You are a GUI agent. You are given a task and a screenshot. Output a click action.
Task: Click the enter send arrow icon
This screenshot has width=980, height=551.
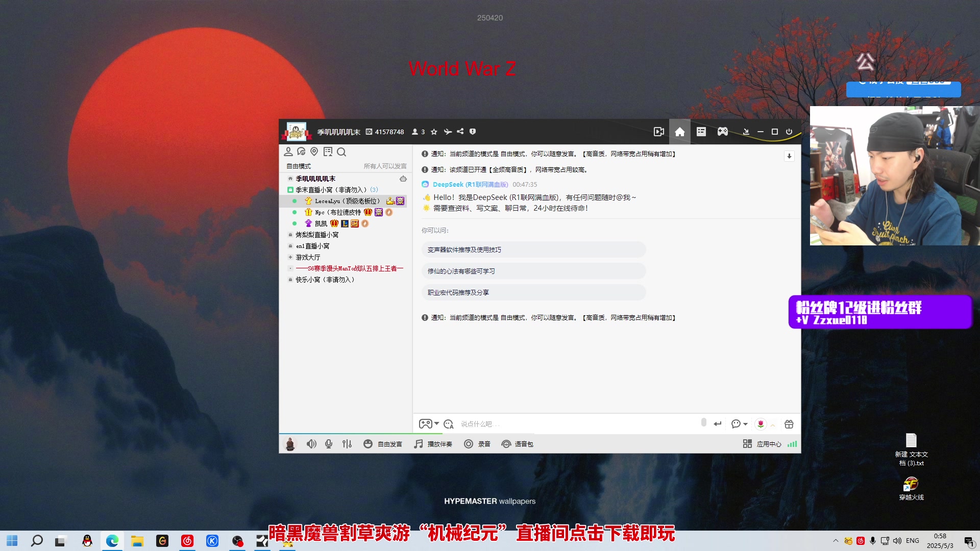[x=718, y=424]
